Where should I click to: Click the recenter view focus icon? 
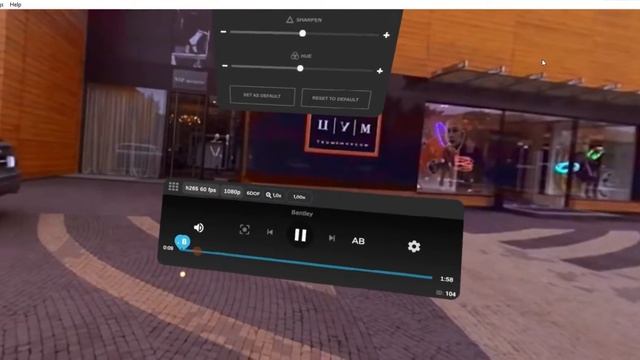pyautogui.click(x=244, y=230)
